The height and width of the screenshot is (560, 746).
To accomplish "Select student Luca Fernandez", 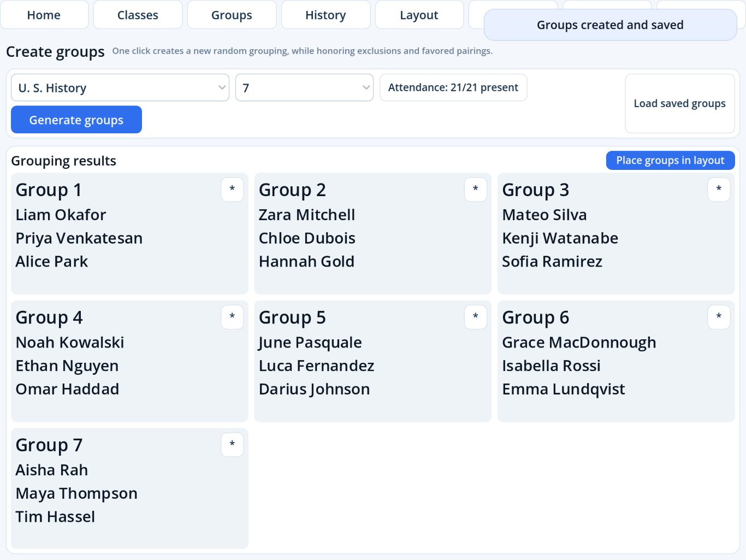I will pyautogui.click(x=317, y=366).
